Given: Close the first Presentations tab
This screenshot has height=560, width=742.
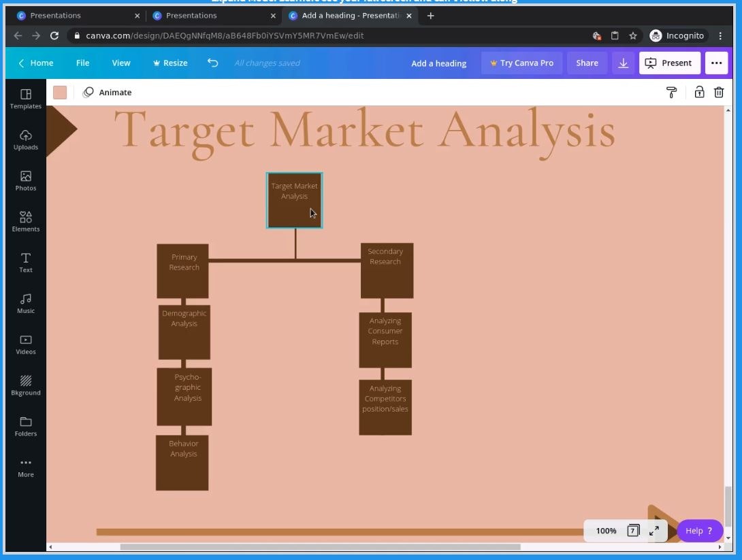Looking at the screenshot, I should tap(138, 16).
